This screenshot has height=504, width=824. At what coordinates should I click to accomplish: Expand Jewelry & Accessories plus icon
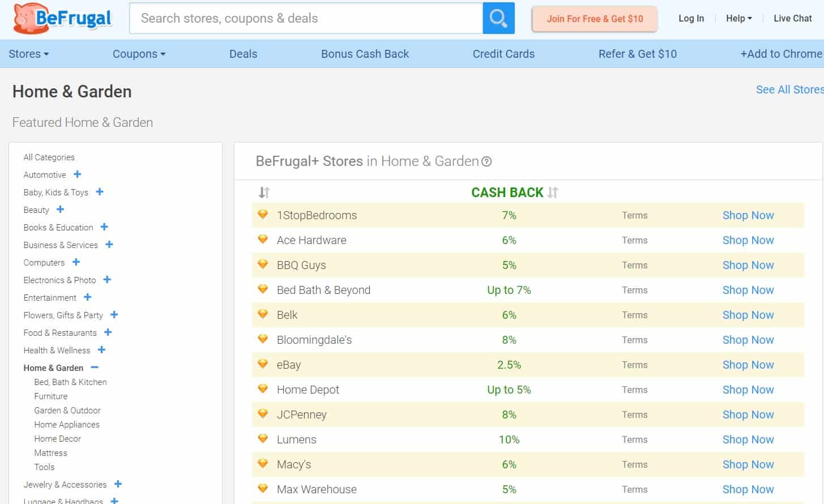click(x=118, y=484)
